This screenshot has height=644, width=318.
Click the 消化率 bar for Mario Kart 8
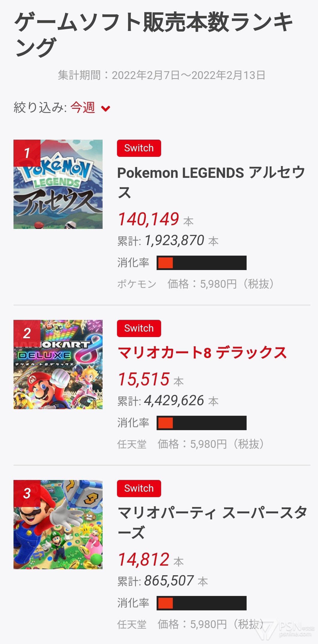(201, 423)
